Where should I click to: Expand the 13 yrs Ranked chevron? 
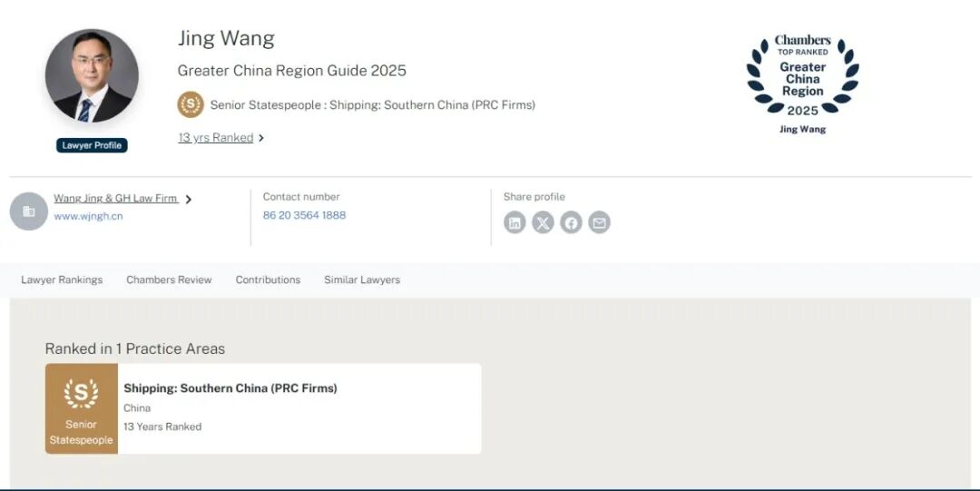261,138
